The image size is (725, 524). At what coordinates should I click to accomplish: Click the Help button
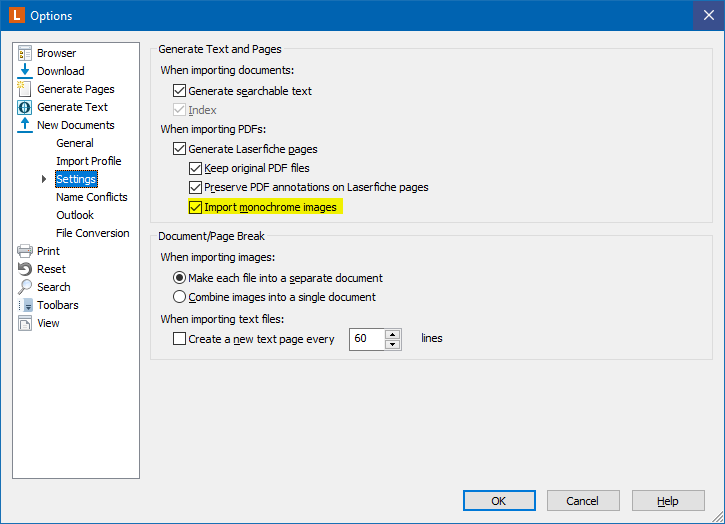tap(668, 501)
